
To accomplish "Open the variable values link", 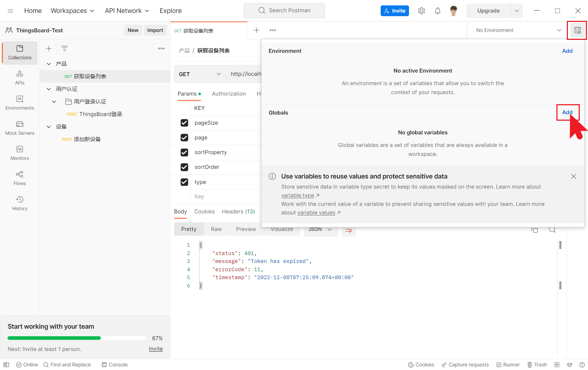I will tap(316, 213).
